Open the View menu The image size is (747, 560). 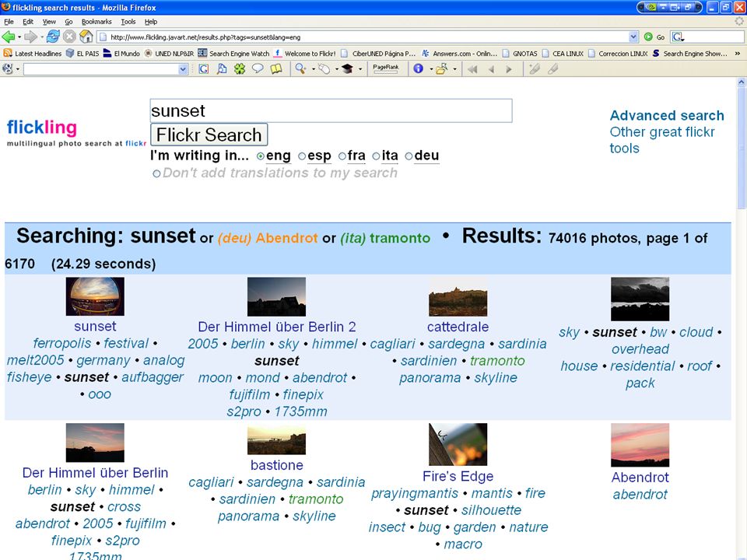click(x=49, y=22)
